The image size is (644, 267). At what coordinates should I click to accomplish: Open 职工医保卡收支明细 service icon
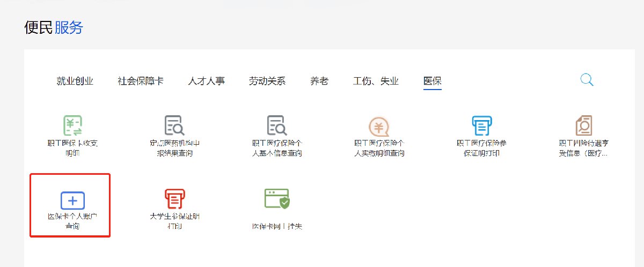point(73,125)
